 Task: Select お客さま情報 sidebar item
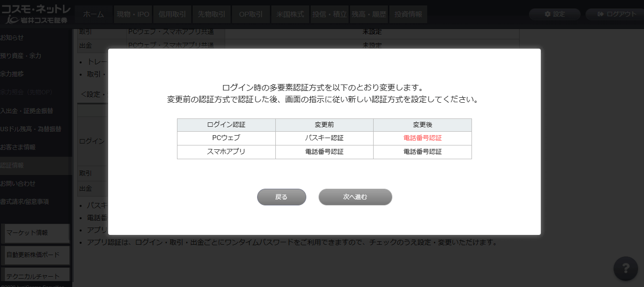[x=18, y=147]
